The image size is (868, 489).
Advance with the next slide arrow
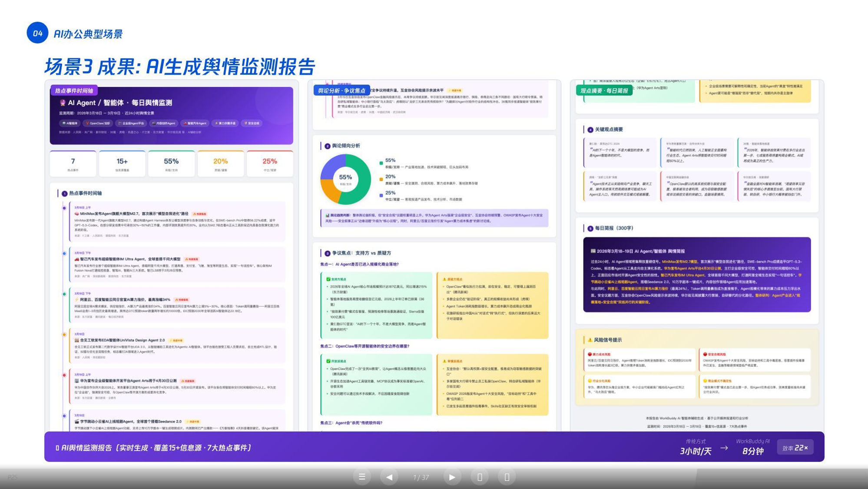pyautogui.click(x=452, y=477)
